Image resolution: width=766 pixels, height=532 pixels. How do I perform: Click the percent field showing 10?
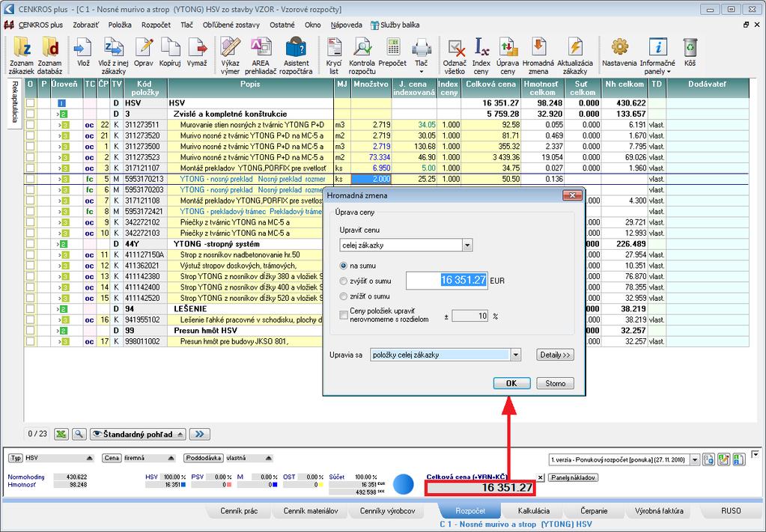point(470,317)
